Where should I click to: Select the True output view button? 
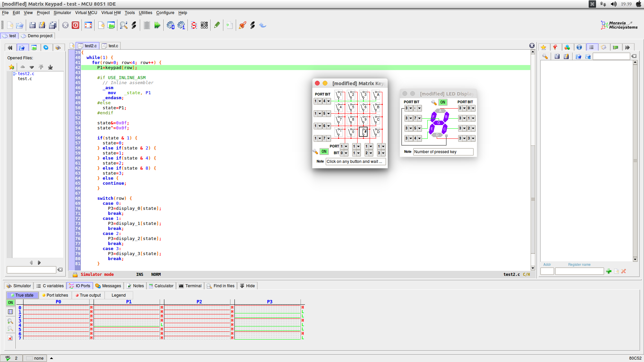coord(88,295)
